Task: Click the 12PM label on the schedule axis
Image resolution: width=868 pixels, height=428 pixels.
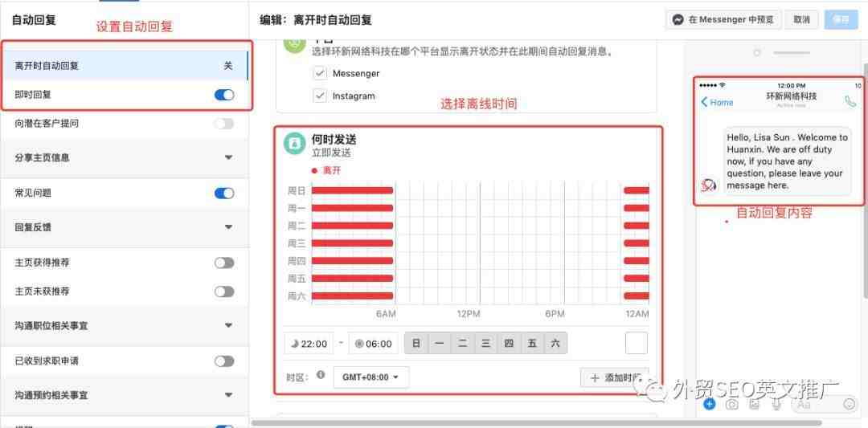Action: click(469, 314)
